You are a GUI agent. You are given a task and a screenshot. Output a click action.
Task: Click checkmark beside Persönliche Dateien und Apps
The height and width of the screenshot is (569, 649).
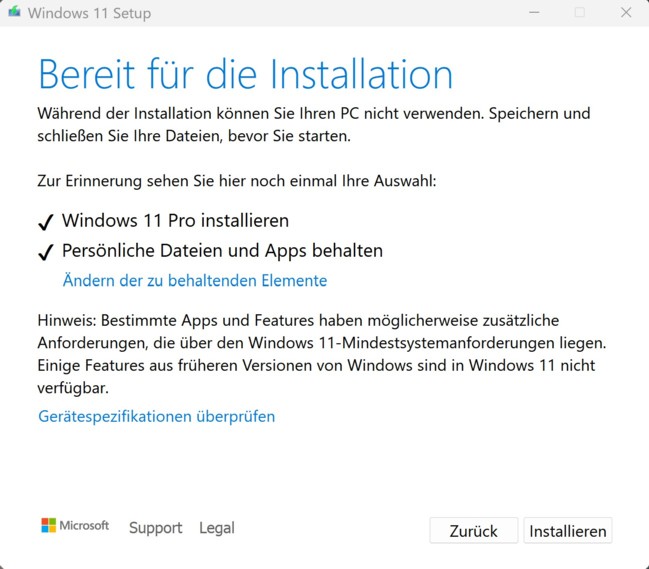46,252
